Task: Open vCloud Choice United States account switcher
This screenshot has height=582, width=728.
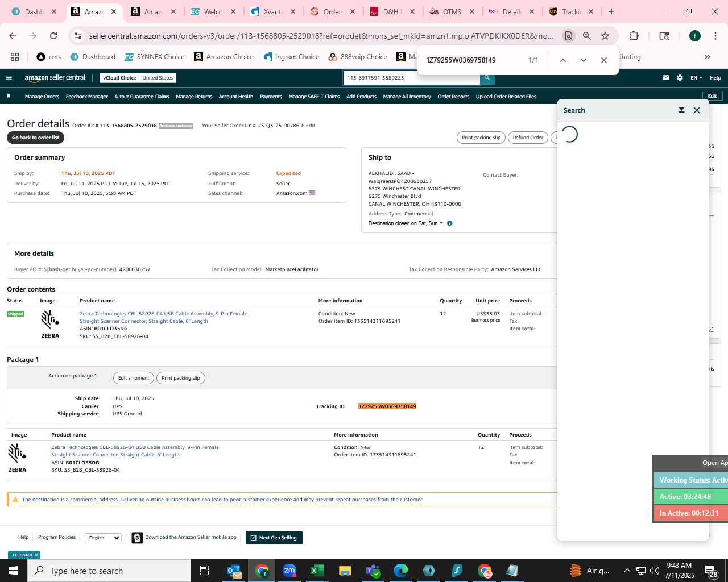Action: point(138,78)
